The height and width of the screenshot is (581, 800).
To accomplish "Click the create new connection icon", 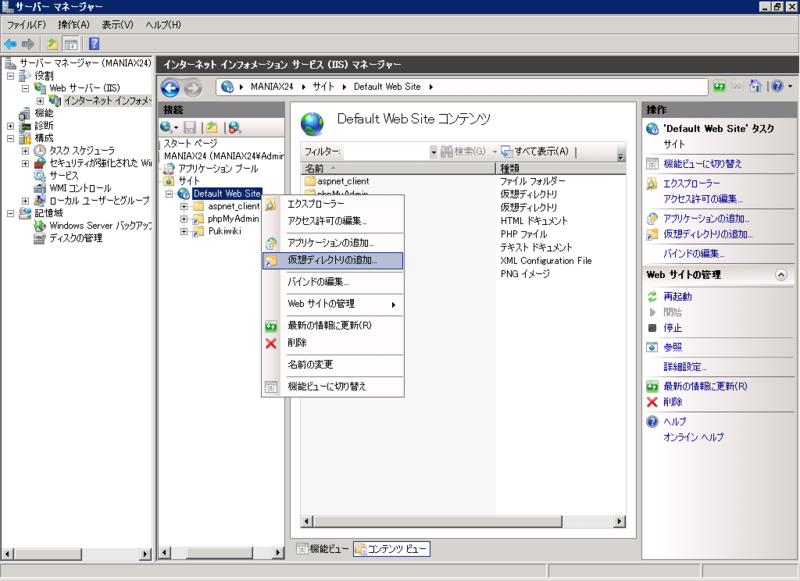I will click(x=167, y=128).
